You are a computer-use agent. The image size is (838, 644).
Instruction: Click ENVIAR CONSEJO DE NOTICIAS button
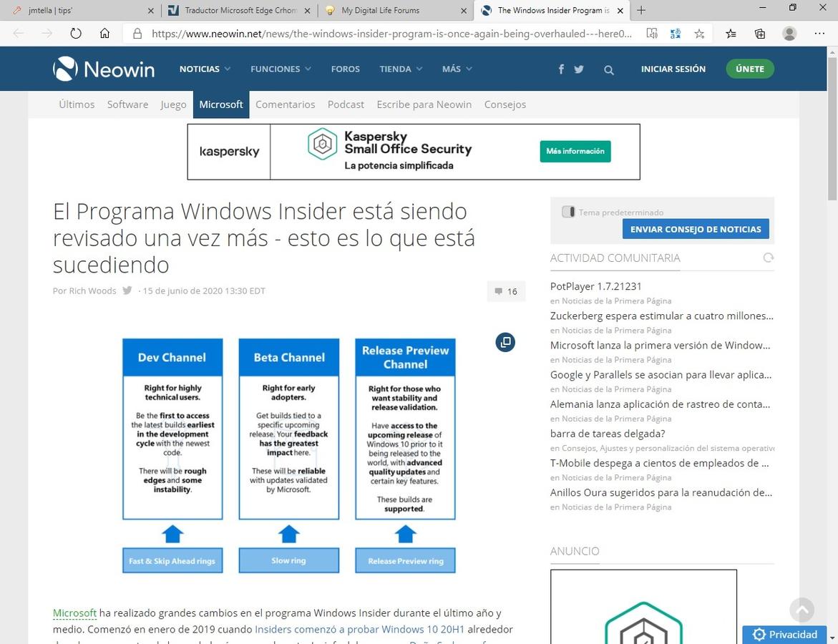[696, 229]
